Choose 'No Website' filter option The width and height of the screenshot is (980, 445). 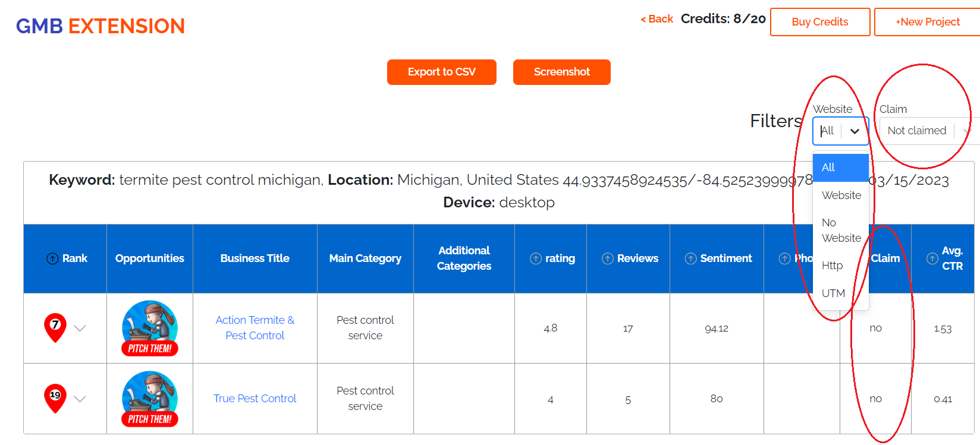[841, 231]
